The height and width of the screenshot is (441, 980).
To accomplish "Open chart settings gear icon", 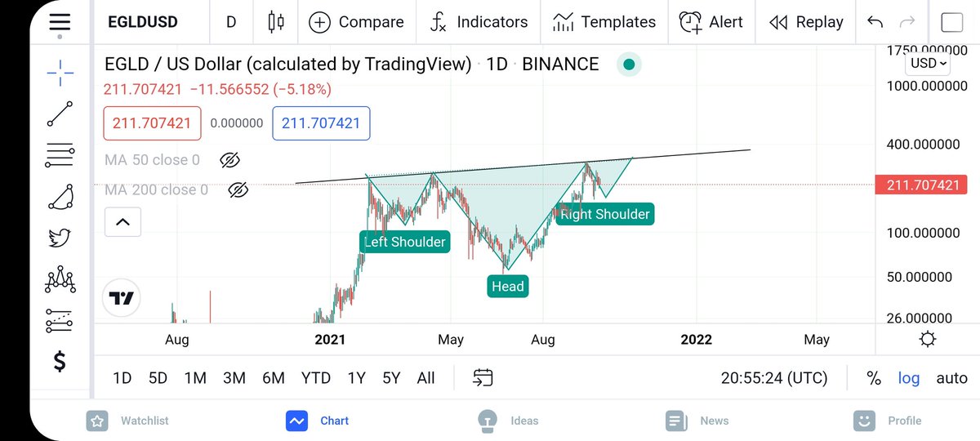I will [x=927, y=340].
